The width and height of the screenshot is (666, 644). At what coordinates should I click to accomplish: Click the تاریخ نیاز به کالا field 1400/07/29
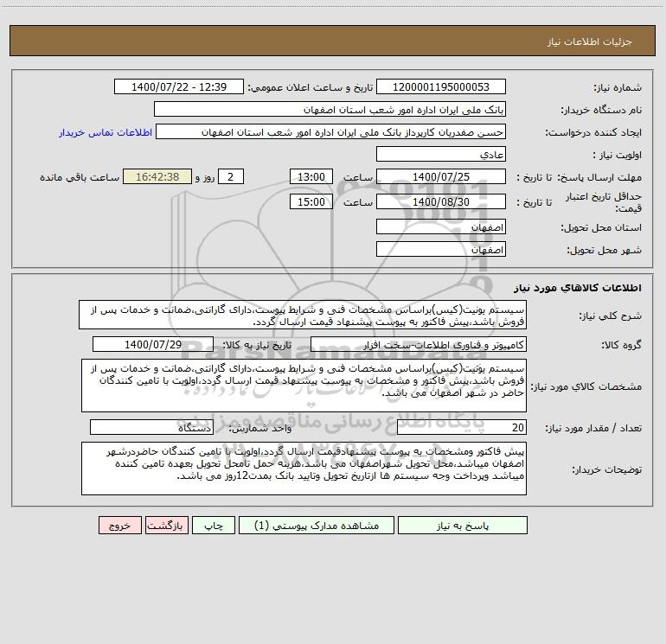(x=153, y=344)
